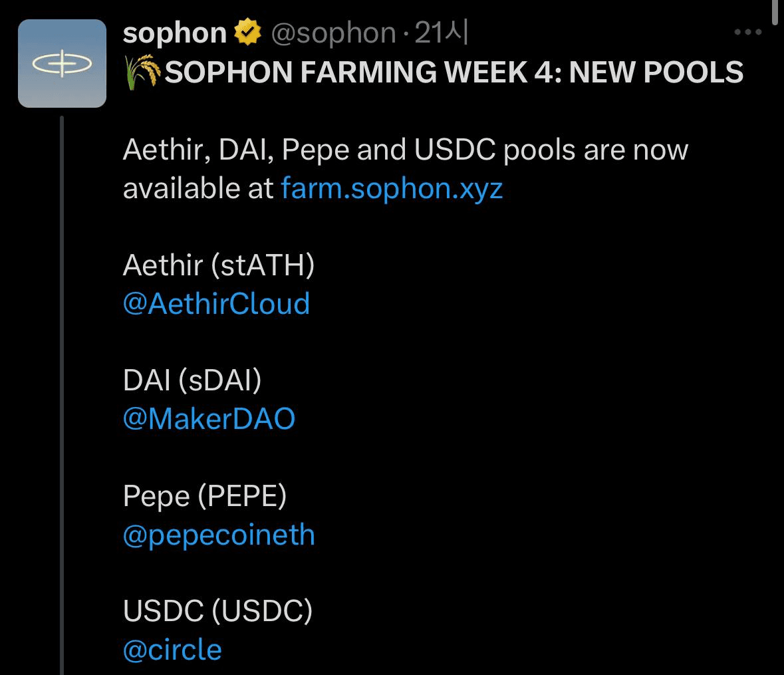
Task: Click the 21시 post timestamp
Action: click(442, 33)
